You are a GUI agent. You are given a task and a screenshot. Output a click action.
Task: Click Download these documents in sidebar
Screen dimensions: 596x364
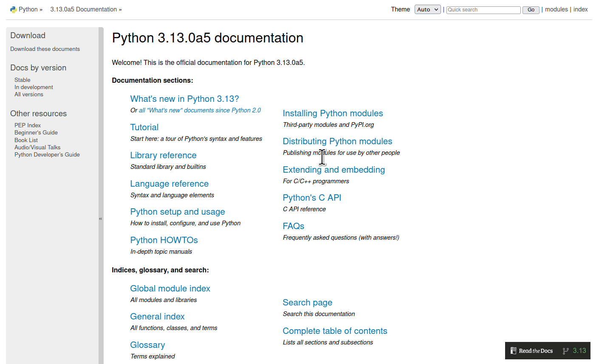45,49
